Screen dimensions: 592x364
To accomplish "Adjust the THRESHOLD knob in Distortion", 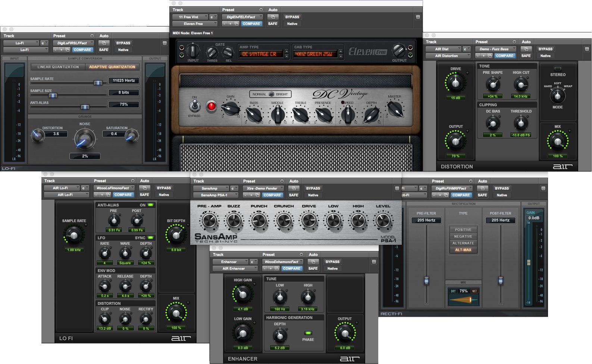I will 521,123.
